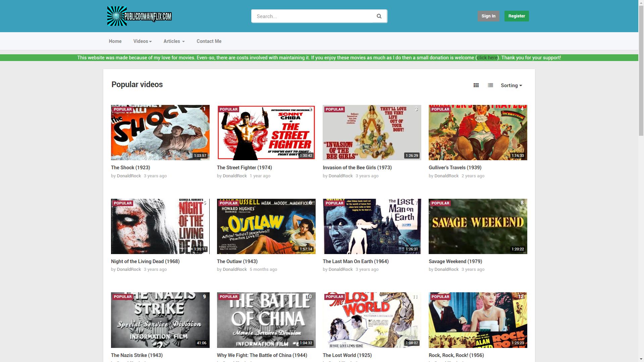Click DonaldRock author under The Street Fighter
This screenshot has width=644, height=362.
(235, 176)
